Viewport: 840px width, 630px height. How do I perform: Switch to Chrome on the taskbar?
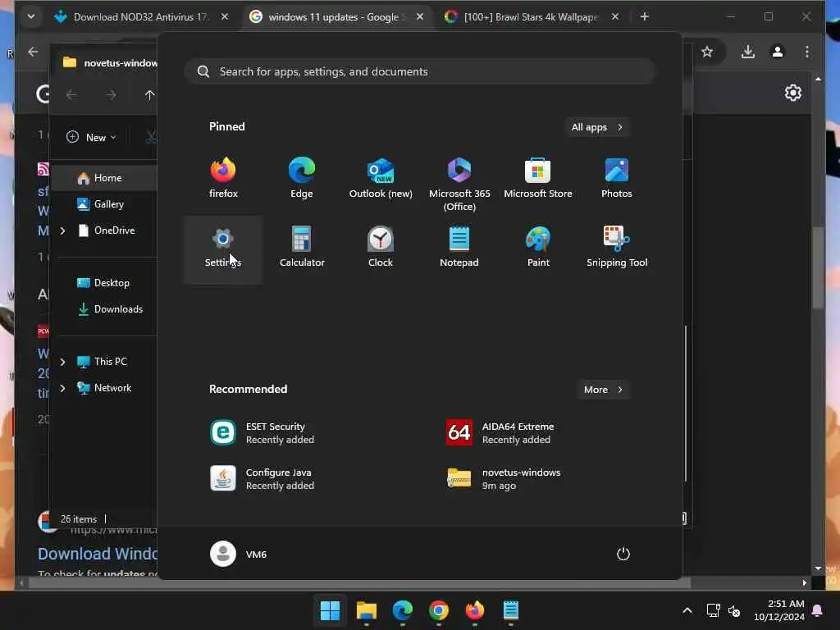438,610
